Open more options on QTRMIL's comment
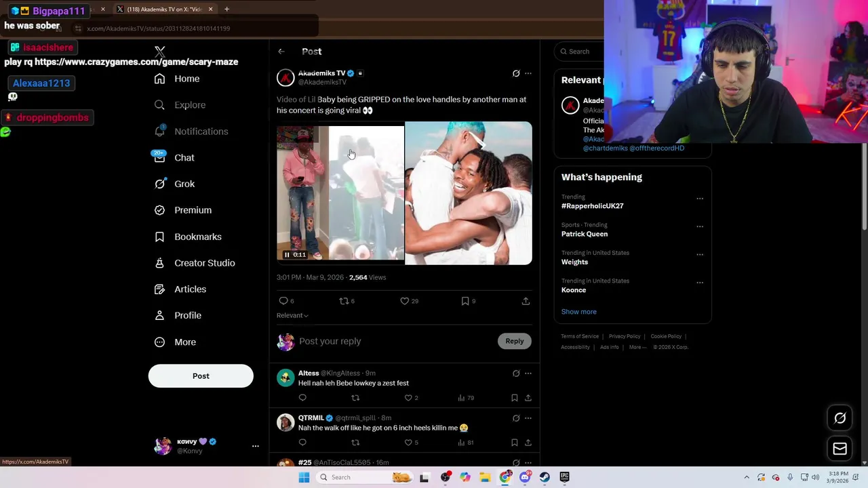Screen dimensions: 868x488 528,418
